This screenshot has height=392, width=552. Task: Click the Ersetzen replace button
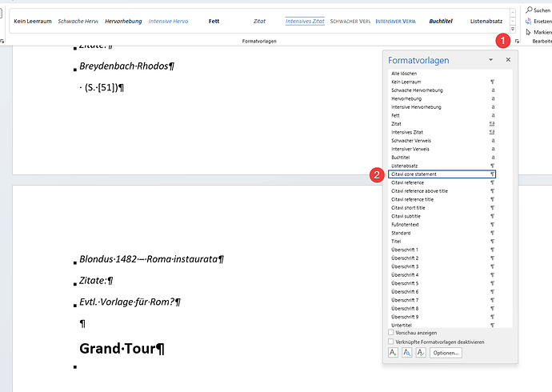pos(538,21)
